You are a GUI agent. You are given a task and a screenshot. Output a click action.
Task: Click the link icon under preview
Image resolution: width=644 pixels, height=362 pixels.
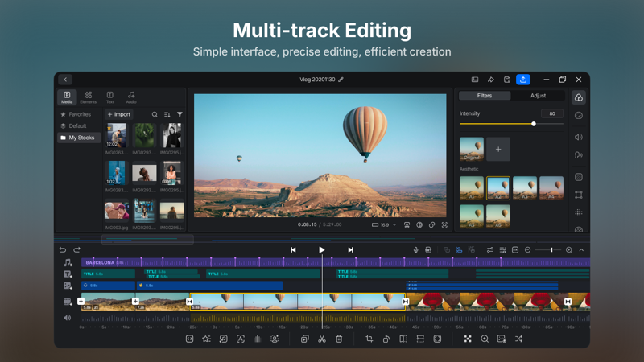click(x=431, y=225)
